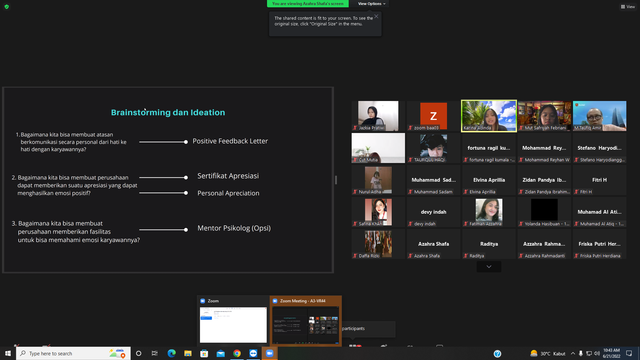Open the View layout button at top right
The width and height of the screenshot is (640, 360).
628,7
